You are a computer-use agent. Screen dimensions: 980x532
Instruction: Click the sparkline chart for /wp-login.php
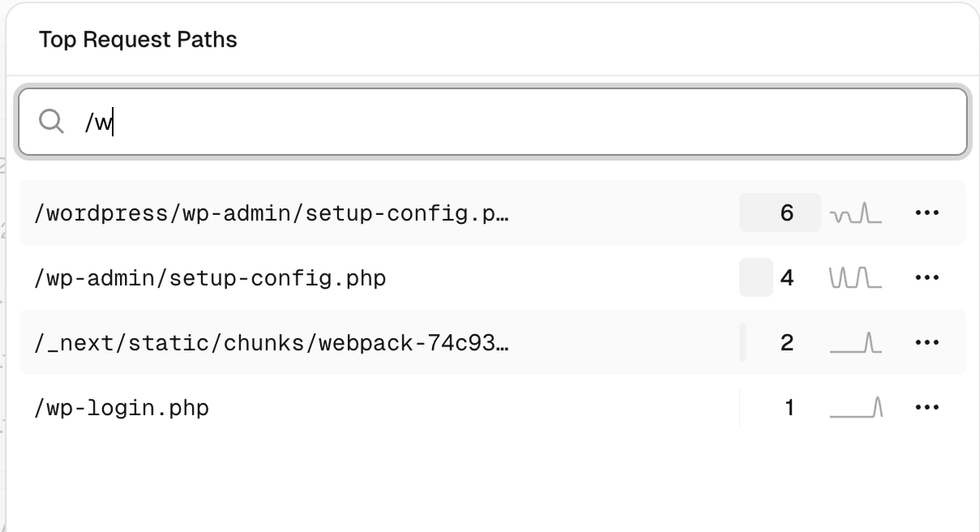[x=854, y=407]
